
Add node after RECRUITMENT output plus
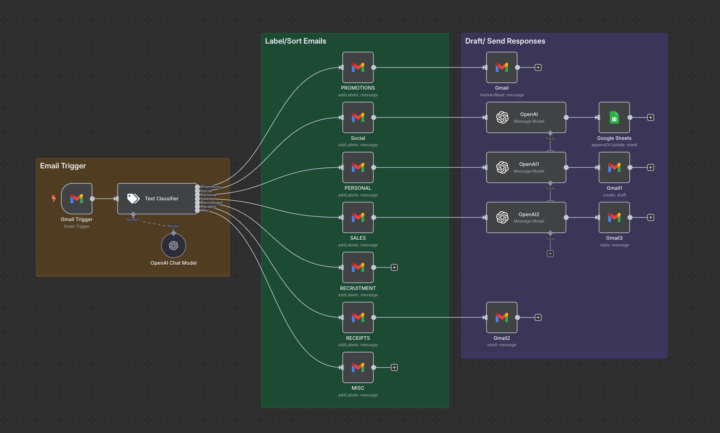click(x=394, y=267)
